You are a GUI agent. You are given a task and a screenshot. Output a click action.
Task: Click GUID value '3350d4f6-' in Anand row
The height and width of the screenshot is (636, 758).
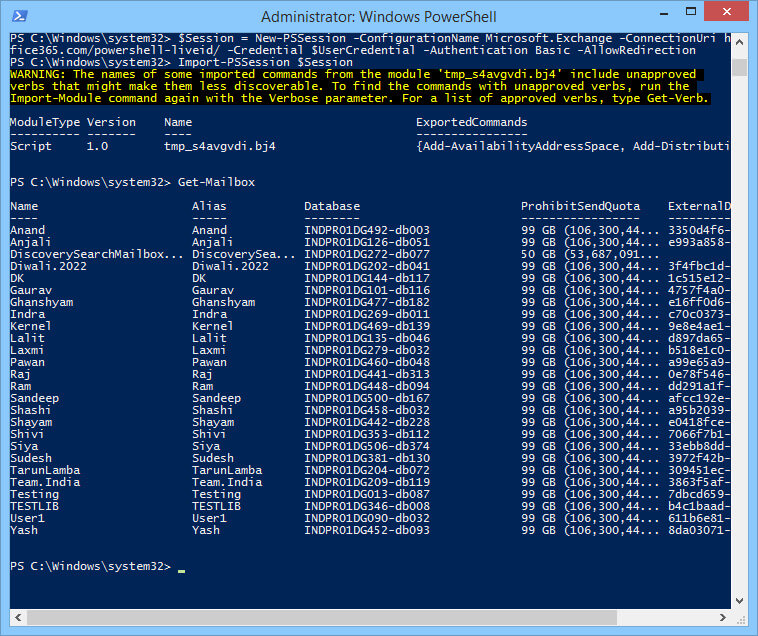click(x=699, y=230)
